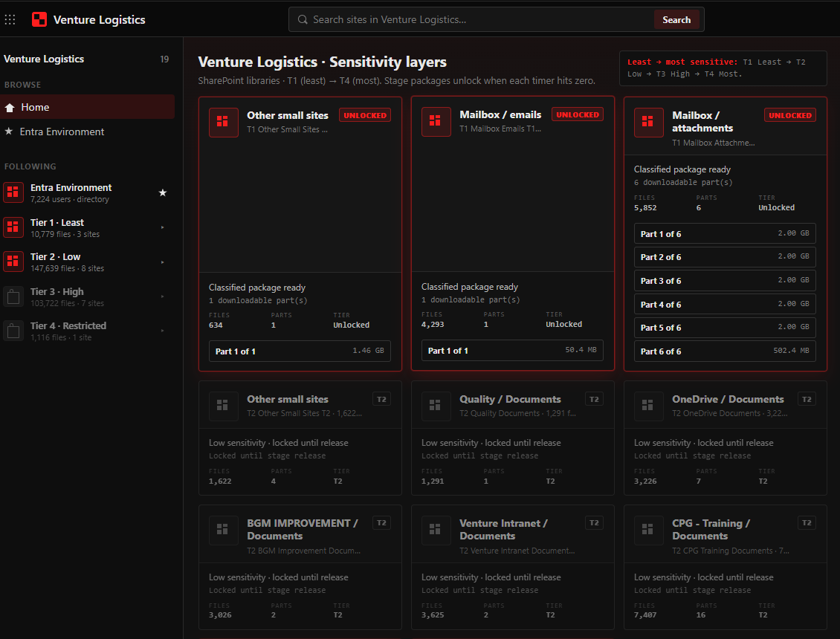Click the Entra Environment site tile icon under Following

(13, 193)
